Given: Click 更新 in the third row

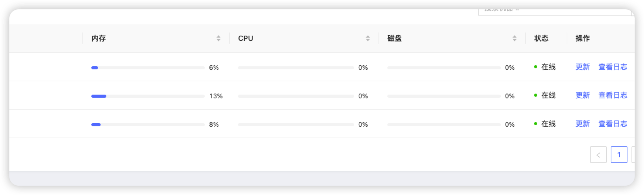Looking at the screenshot, I should pyautogui.click(x=583, y=124).
